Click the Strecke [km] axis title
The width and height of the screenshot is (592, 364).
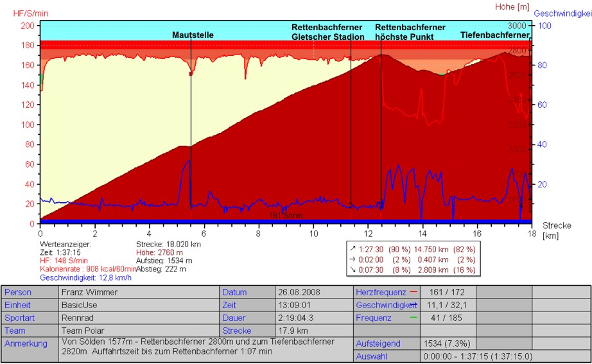tap(556, 230)
